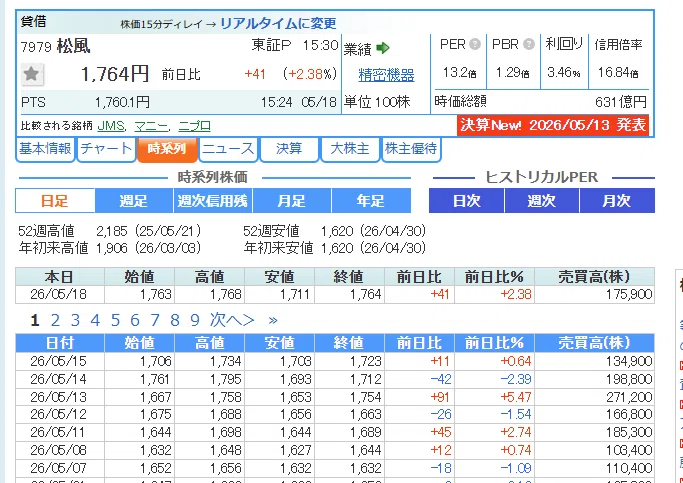Go to page 7 of price history
The width and height of the screenshot is (683, 483).
click(155, 321)
